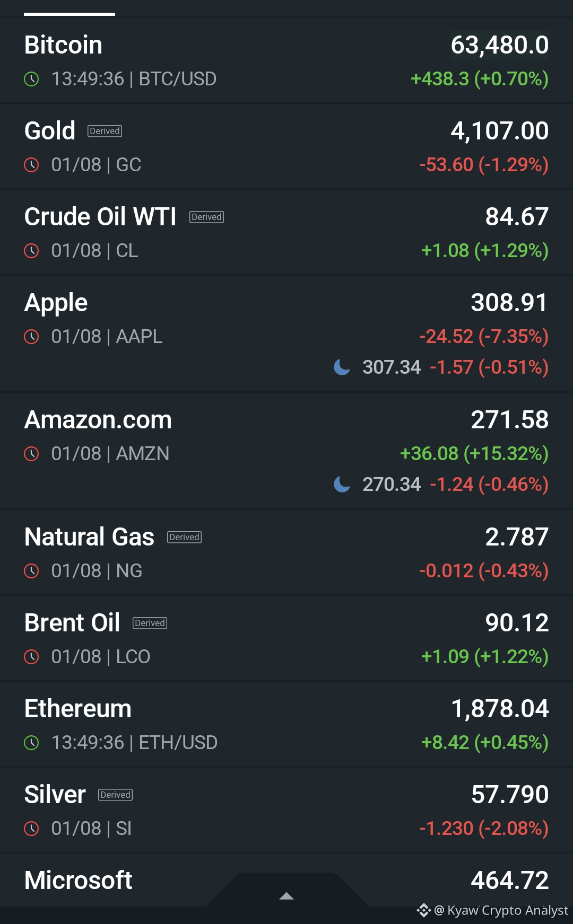Click the green clock icon beside Bitcoin
This screenshot has height=924, width=573.
[32, 80]
